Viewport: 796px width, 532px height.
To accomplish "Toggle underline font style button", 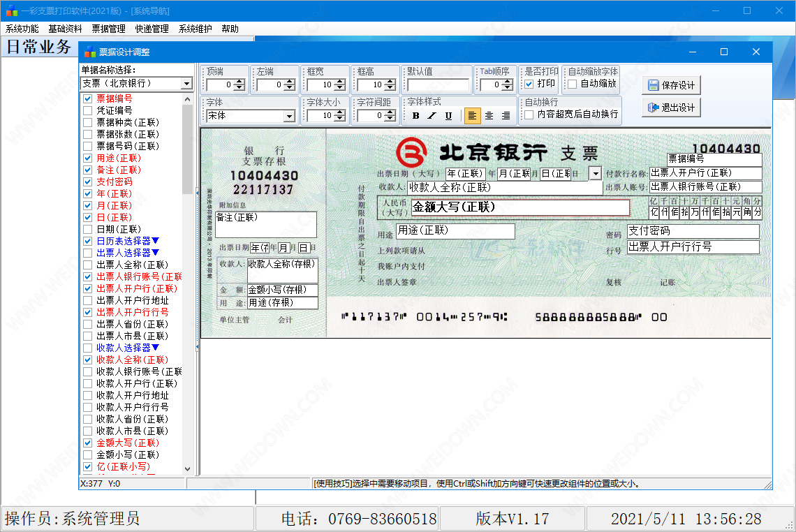I will tap(448, 116).
